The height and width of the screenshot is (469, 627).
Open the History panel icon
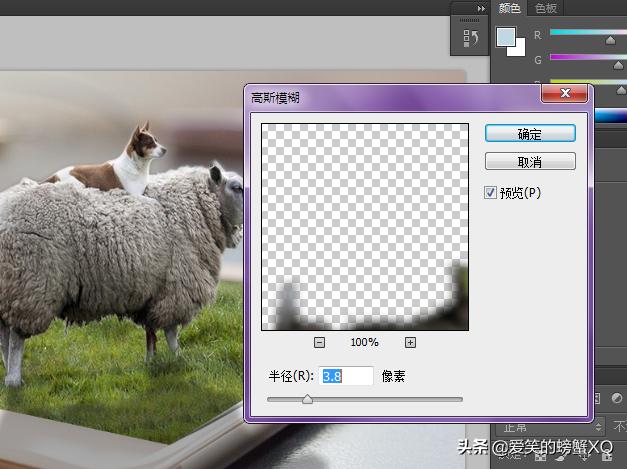[470, 38]
